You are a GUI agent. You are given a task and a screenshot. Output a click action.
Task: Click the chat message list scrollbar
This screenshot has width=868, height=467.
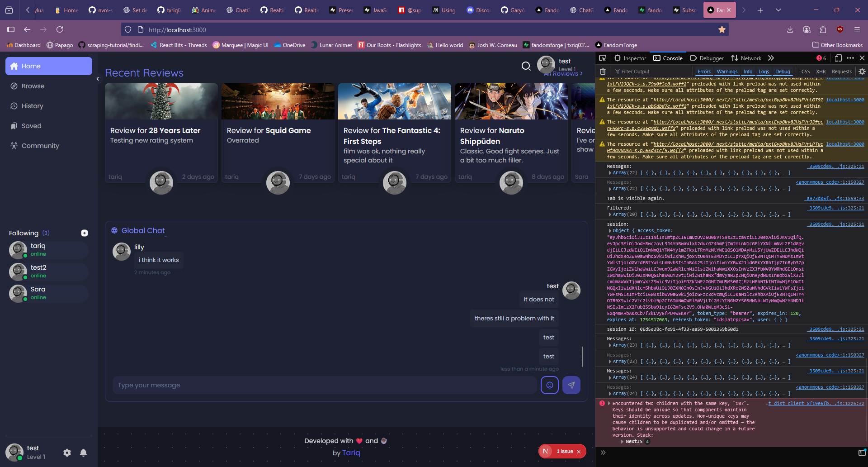coord(582,357)
